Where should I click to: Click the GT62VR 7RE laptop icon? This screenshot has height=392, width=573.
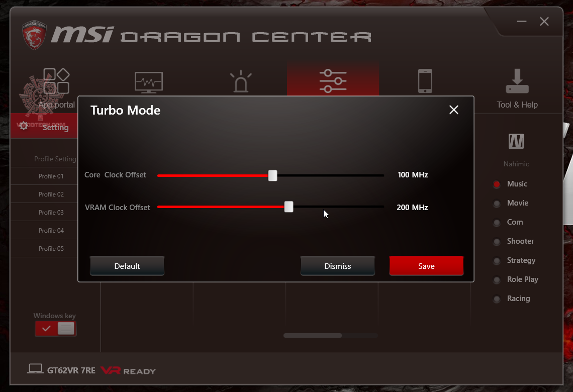coord(36,369)
